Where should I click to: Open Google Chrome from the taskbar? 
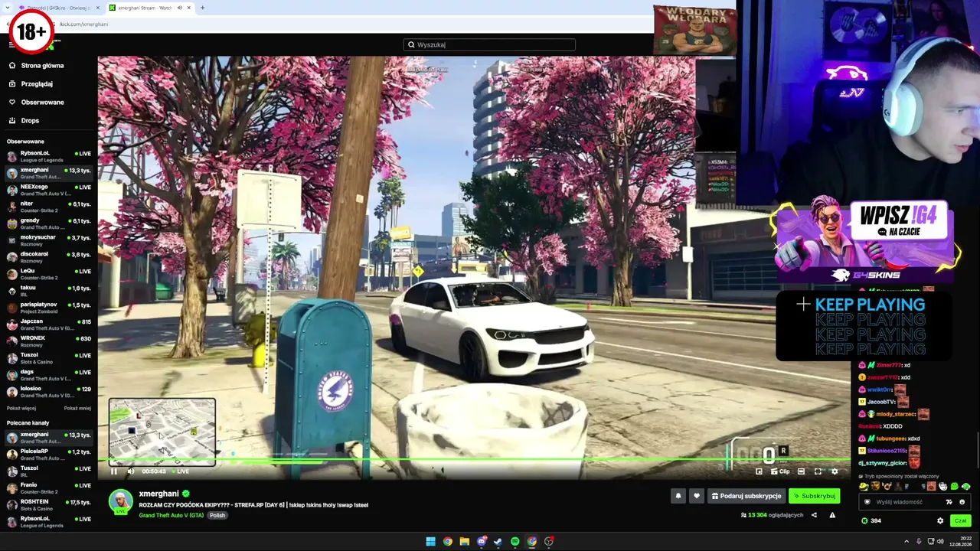click(x=447, y=542)
